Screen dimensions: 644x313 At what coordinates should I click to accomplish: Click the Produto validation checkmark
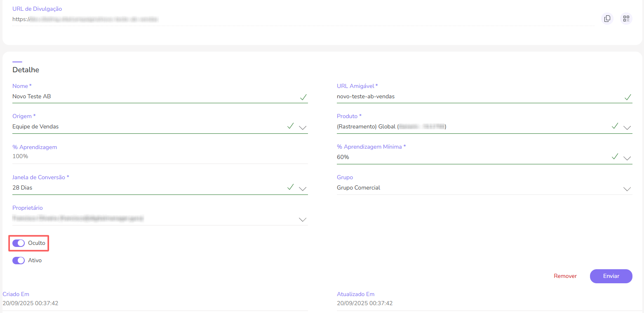pyautogui.click(x=615, y=126)
